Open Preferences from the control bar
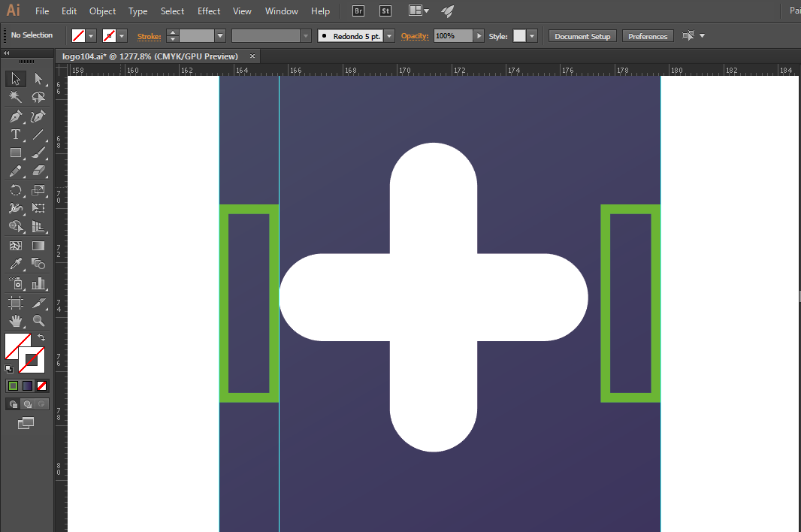Viewport: 801px width, 532px height. coord(648,36)
